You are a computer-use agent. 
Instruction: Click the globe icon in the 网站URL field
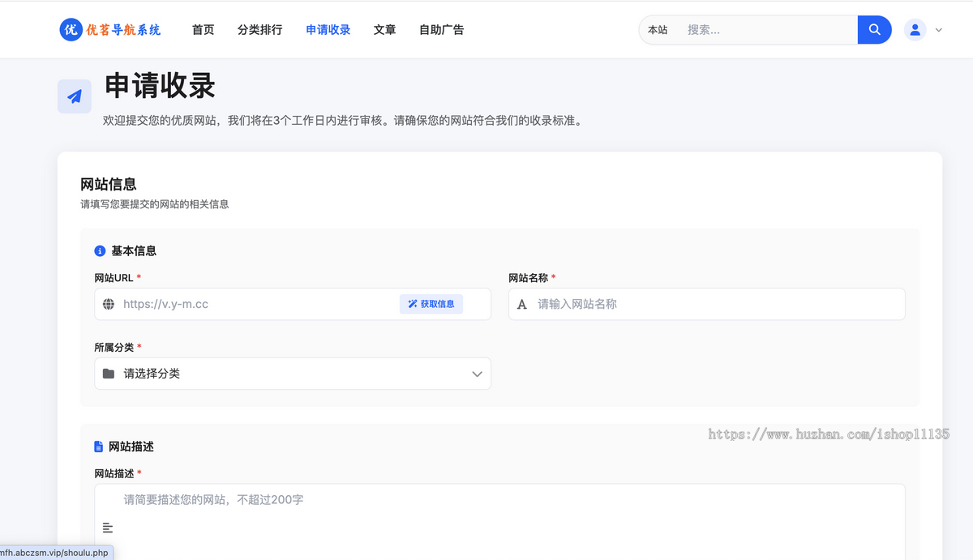[x=109, y=304]
